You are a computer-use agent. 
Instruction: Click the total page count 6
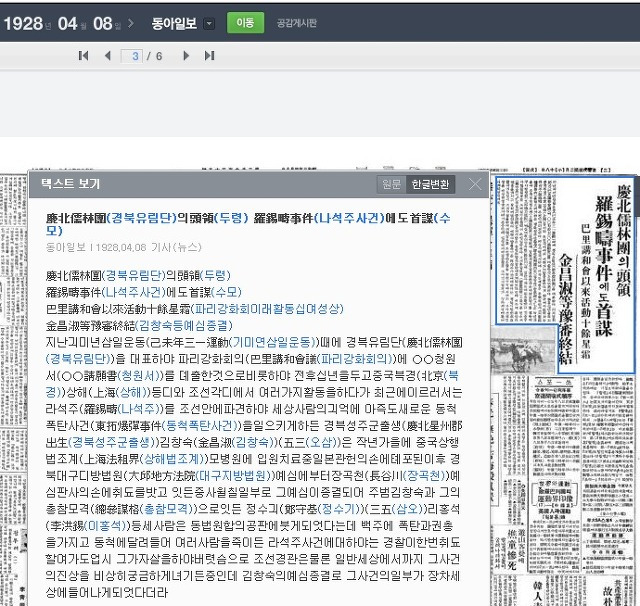(x=159, y=56)
